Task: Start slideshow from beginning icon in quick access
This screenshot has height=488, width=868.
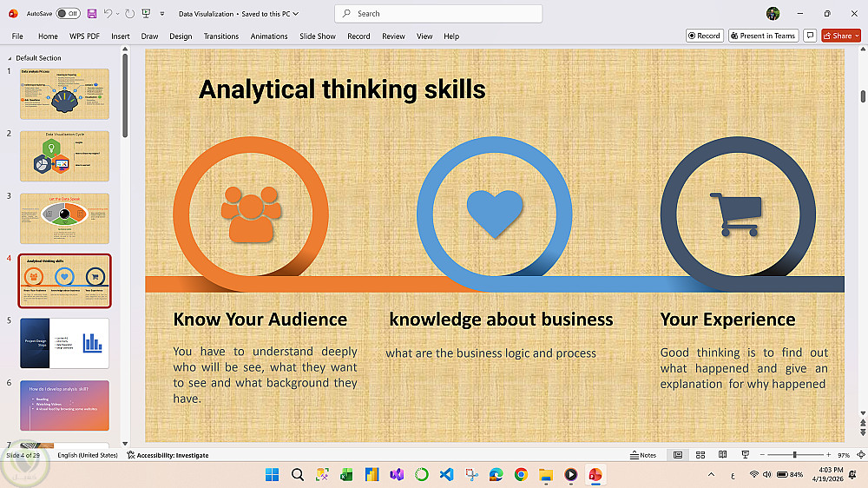Action: [146, 13]
